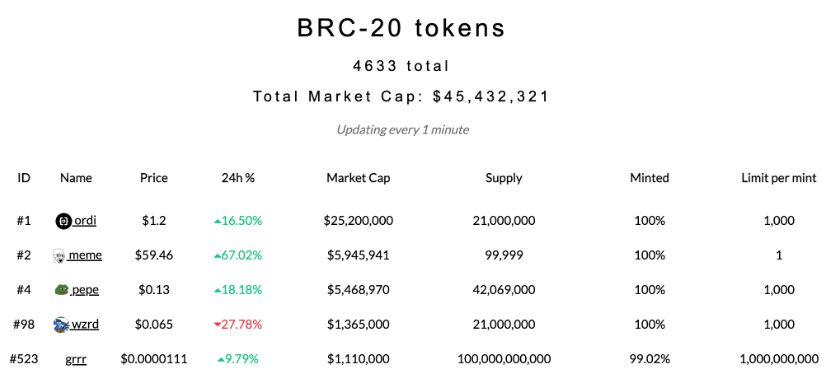Open the pepe token link

pos(85,289)
